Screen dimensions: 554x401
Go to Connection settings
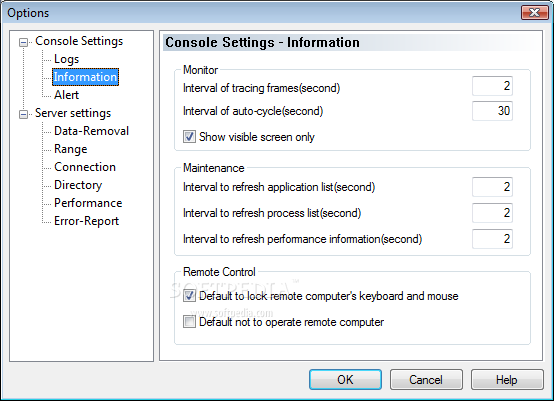85,167
